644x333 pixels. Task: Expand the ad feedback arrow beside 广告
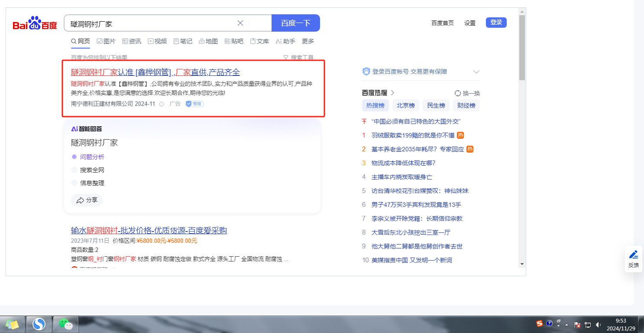pyautogui.click(x=162, y=104)
